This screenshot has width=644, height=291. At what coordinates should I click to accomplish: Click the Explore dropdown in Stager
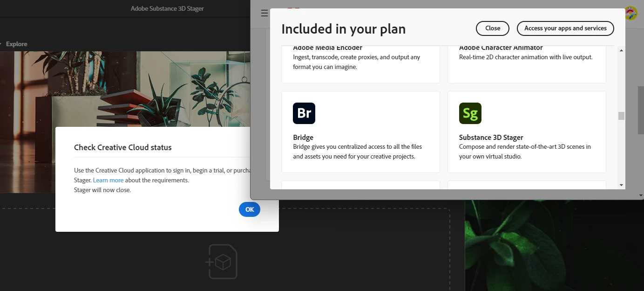click(14, 44)
